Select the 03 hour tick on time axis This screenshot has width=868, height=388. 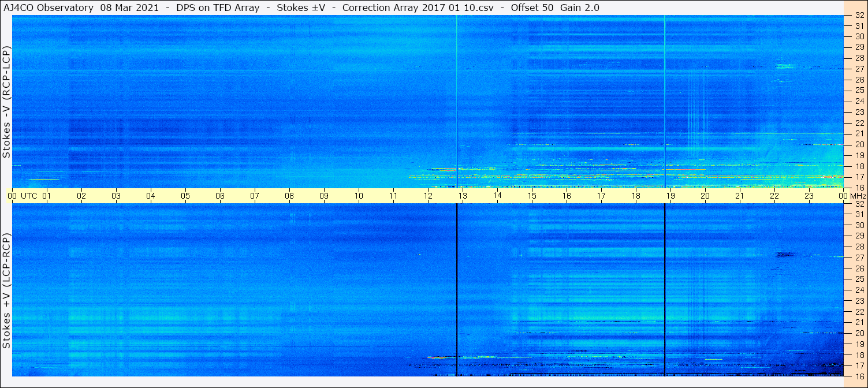coord(116,196)
